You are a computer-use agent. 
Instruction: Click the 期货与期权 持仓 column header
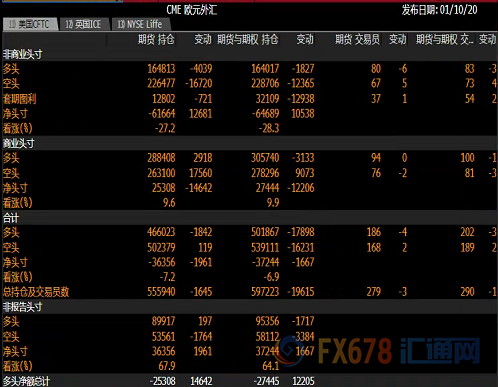(x=248, y=40)
